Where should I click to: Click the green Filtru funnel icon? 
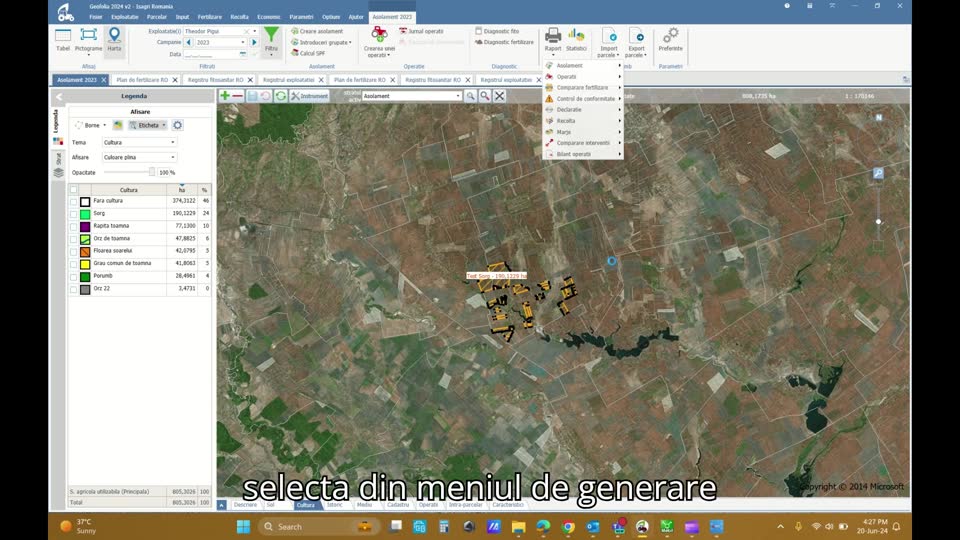click(271, 35)
